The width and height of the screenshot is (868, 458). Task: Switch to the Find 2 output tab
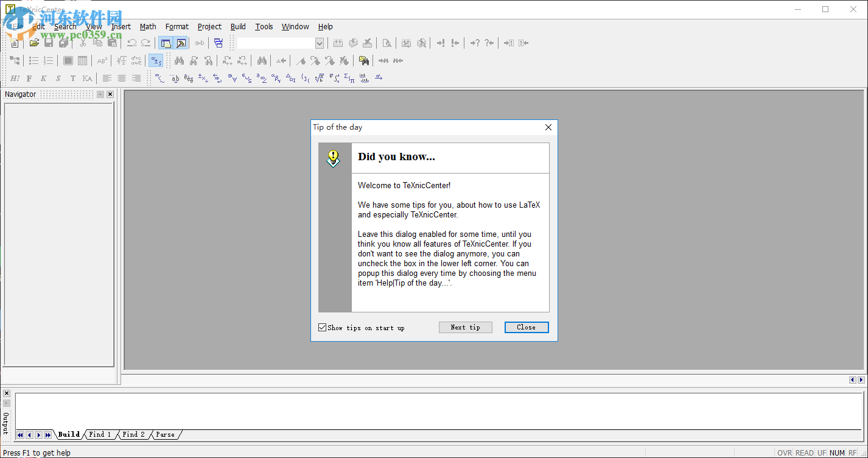point(134,434)
